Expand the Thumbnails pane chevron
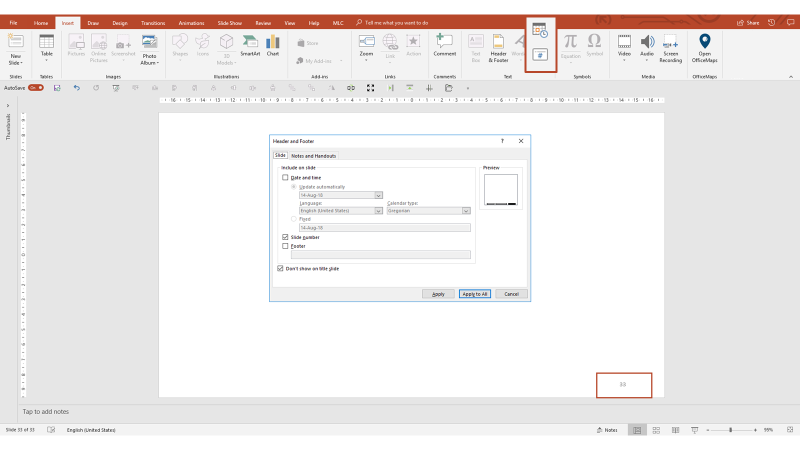 [x=8, y=106]
